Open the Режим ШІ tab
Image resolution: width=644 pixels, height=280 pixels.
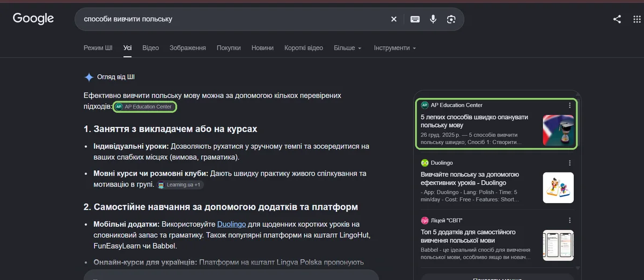click(98, 48)
